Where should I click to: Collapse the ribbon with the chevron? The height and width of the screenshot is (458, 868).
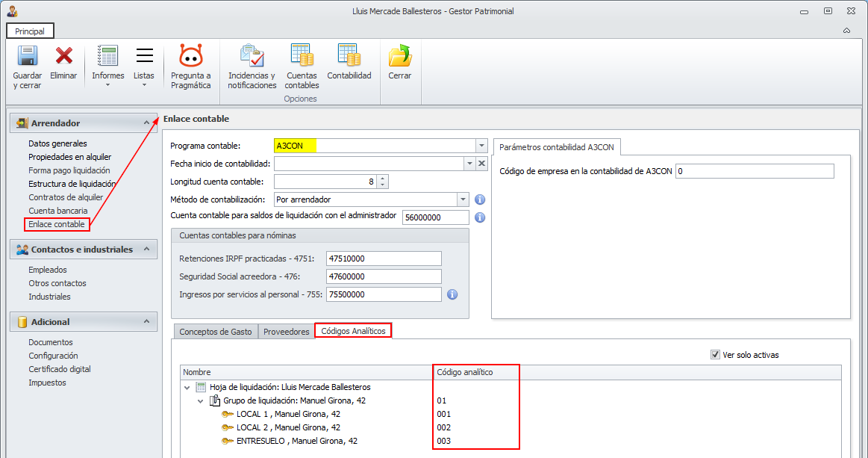point(846,31)
